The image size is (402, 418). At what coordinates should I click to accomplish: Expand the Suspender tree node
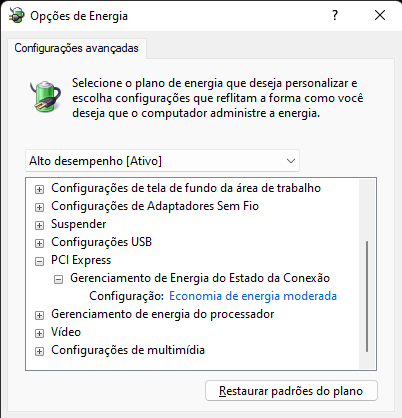39,225
